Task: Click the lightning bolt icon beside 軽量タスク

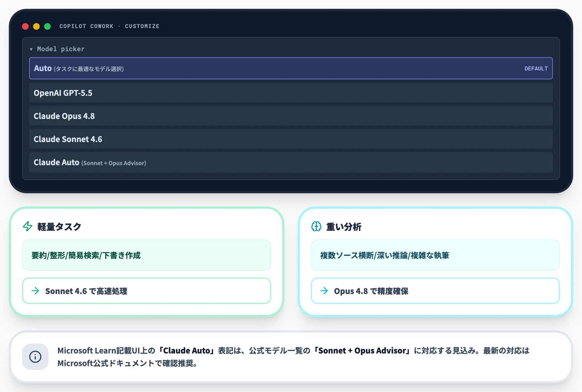Action: click(x=28, y=226)
